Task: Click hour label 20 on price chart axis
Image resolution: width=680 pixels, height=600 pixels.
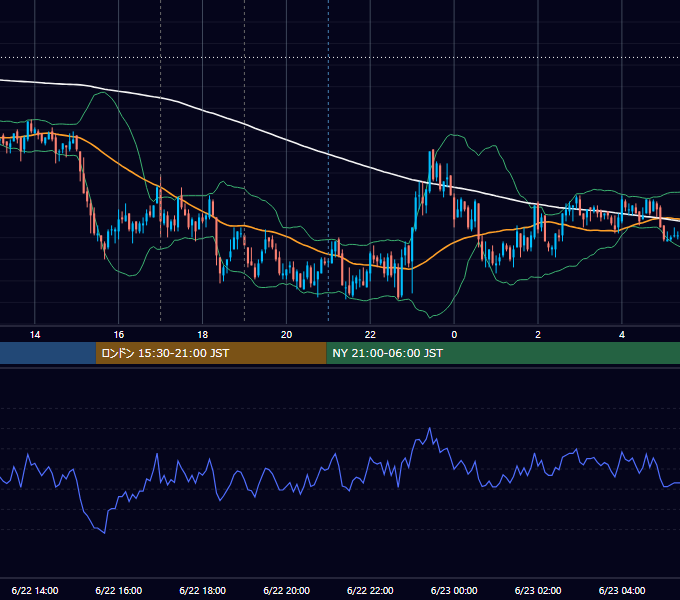Action: click(286, 335)
